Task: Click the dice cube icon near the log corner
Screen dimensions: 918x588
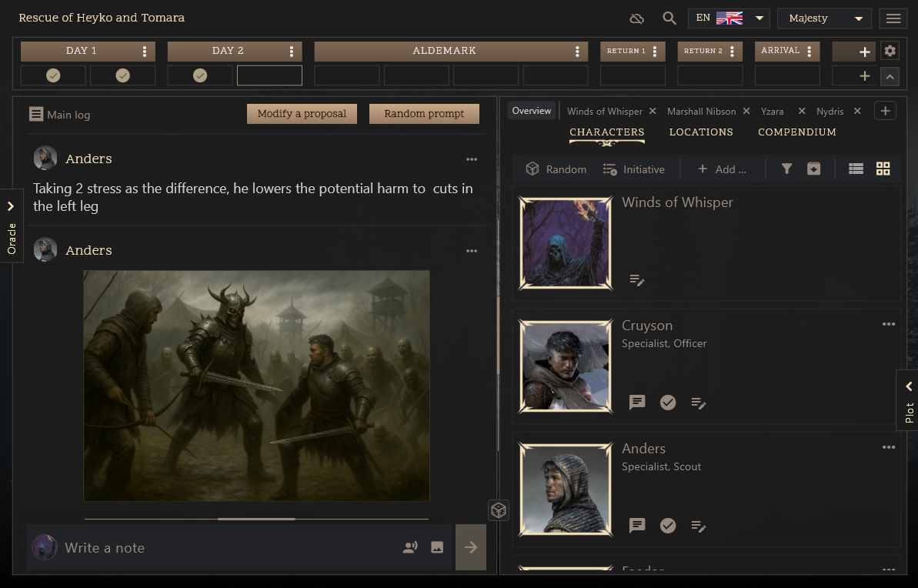Action: (x=498, y=509)
